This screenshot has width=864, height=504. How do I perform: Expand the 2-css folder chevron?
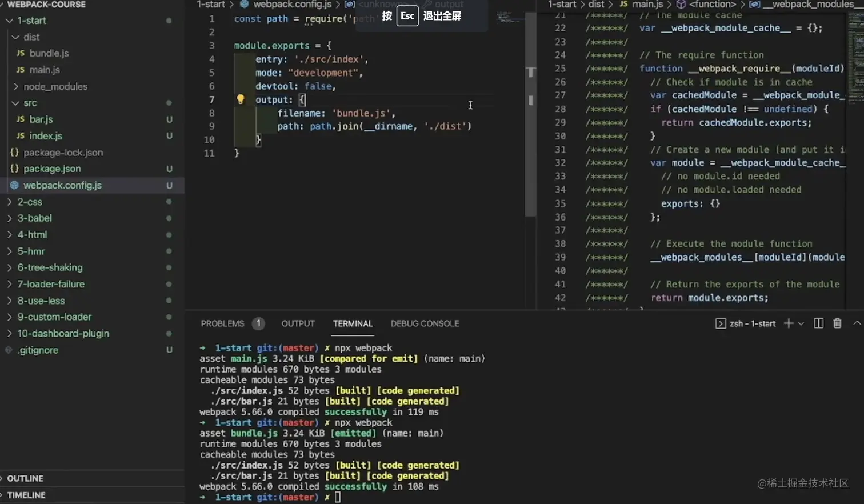pyautogui.click(x=9, y=202)
